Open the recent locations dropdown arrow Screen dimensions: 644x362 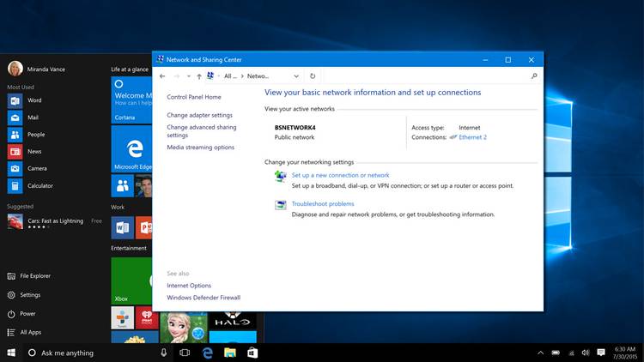point(187,75)
